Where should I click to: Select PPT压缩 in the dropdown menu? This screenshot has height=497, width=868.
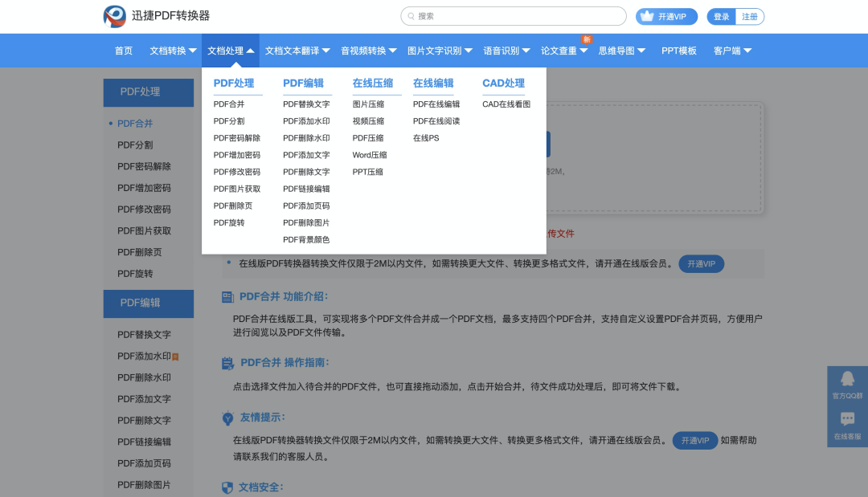(x=367, y=172)
